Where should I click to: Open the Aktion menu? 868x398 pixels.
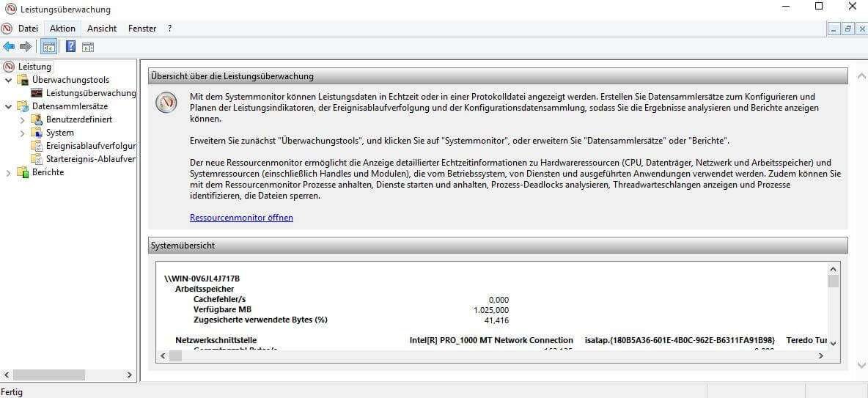tap(62, 29)
